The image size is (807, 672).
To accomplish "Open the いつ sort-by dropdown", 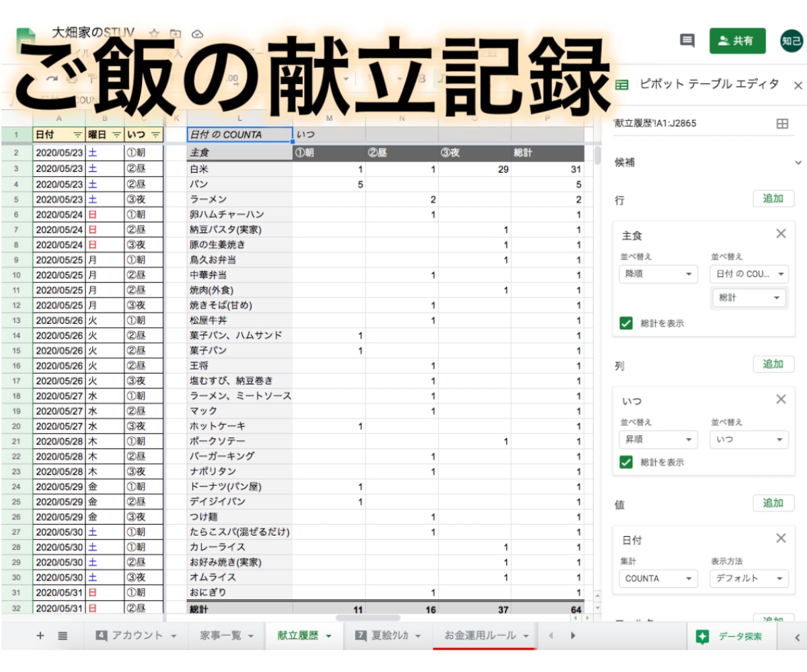I will 749,439.
